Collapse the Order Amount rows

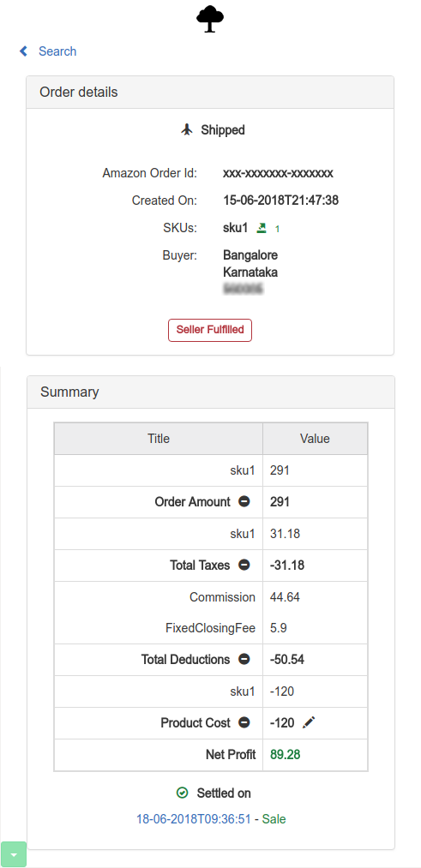(x=244, y=501)
